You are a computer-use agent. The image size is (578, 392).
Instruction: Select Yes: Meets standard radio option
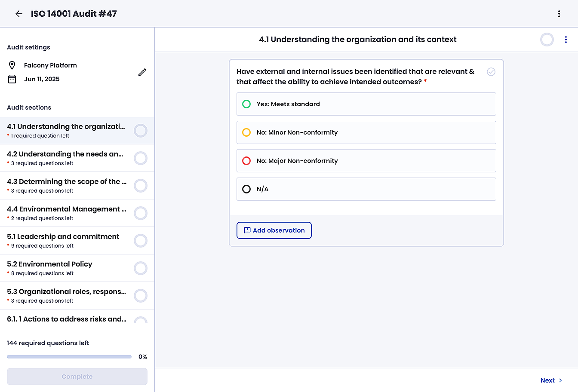click(x=366, y=104)
